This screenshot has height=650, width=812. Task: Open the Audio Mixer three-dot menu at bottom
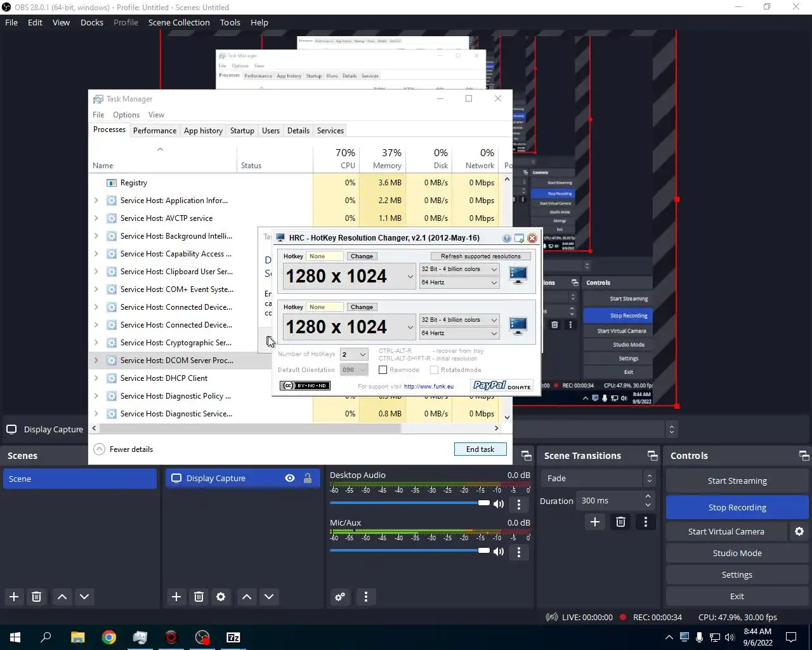[x=366, y=597]
